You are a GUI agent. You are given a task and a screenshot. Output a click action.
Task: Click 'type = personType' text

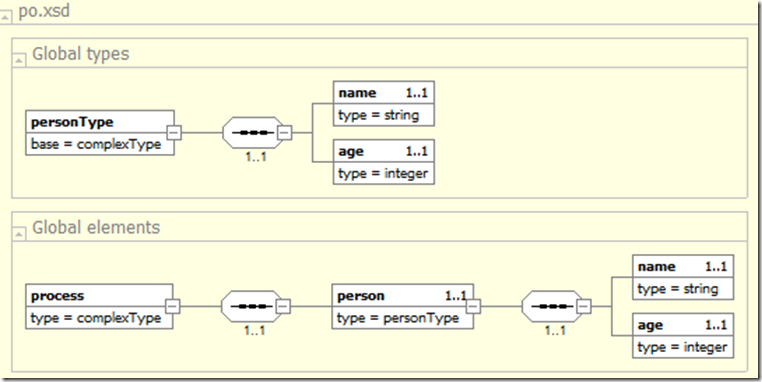[398, 318]
